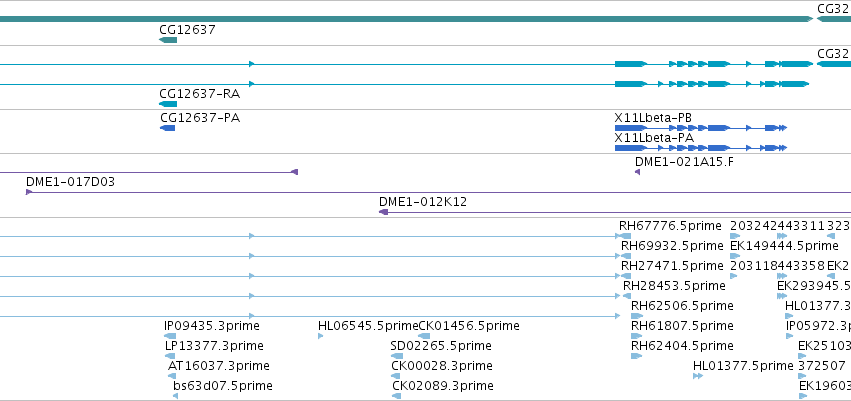
Task: Select the RH62404.5prime label
Action: [682, 346]
